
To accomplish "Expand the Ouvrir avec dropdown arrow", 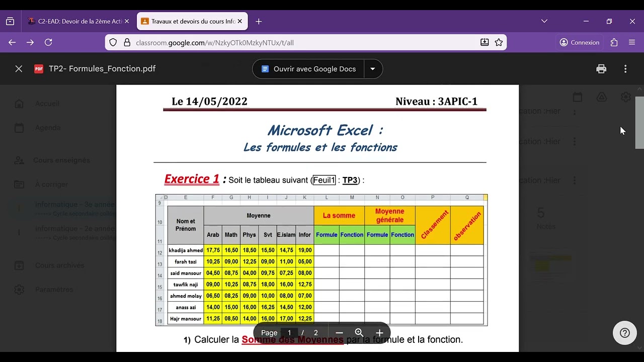I will tap(373, 69).
